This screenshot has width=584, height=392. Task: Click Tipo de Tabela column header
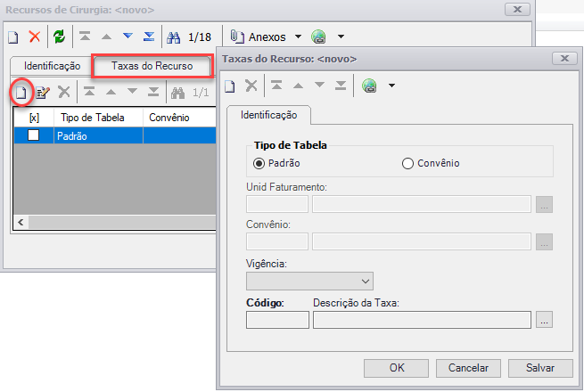click(x=98, y=118)
